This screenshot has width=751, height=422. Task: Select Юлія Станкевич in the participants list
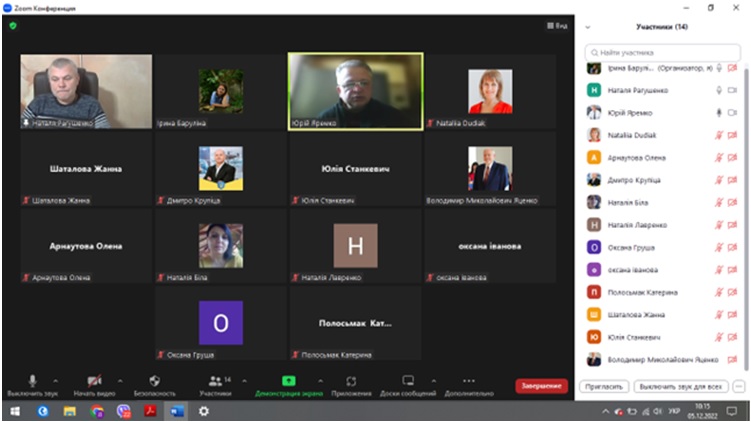662,337
